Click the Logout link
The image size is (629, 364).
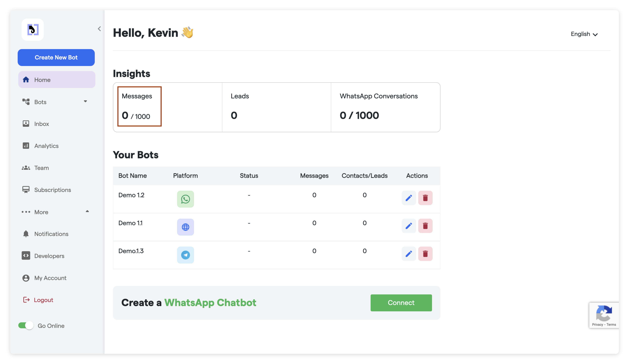click(x=43, y=300)
